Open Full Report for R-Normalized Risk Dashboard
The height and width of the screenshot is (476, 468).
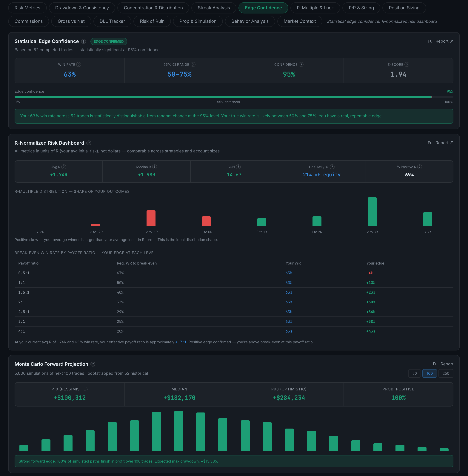click(440, 143)
